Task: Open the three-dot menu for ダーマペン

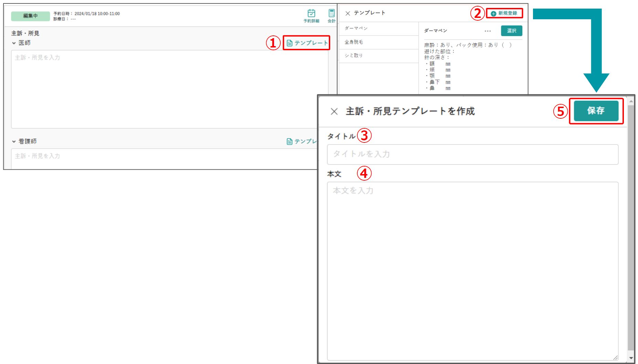Action: pyautogui.click(x=488, y=31)
